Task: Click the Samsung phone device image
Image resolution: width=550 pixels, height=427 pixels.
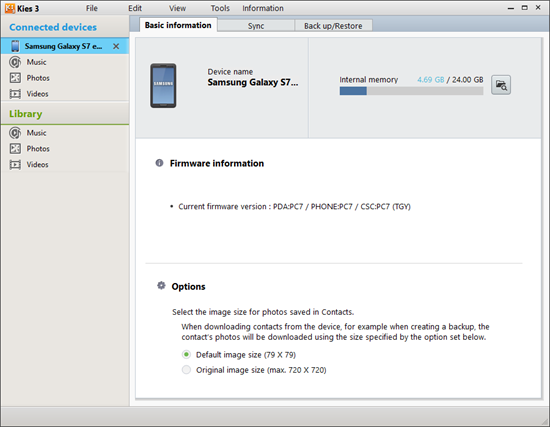Action: tap(163, 86)
